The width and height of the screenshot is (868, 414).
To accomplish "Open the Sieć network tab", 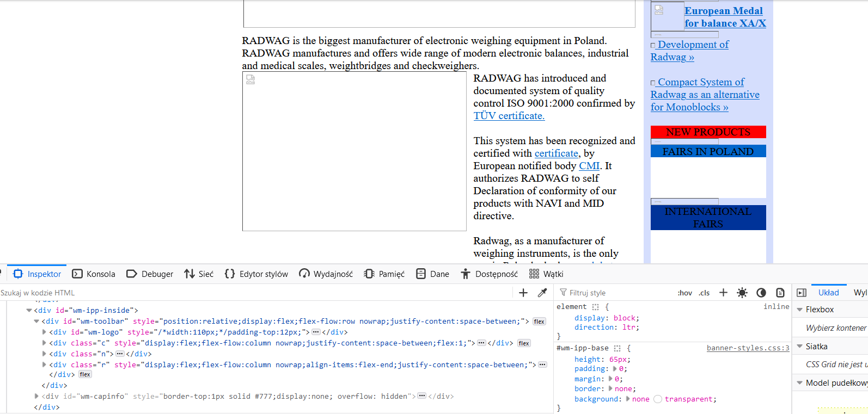I will pyautogui.click(x=199, y=274).
